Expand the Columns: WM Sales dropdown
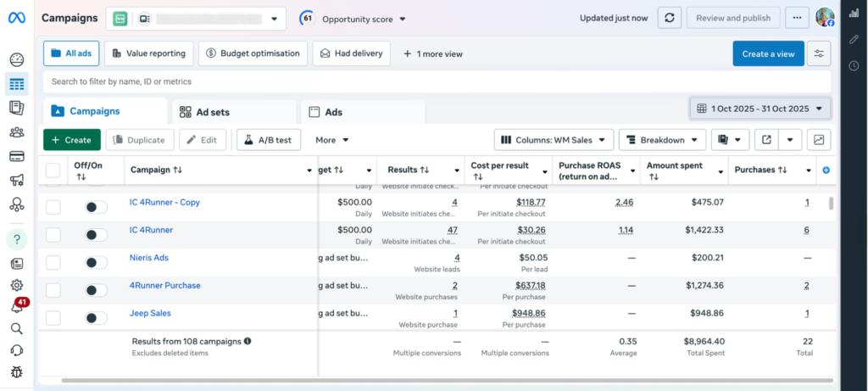Image resolution: width=868 pixels, height=391 pixels. [x=554, y=140]
